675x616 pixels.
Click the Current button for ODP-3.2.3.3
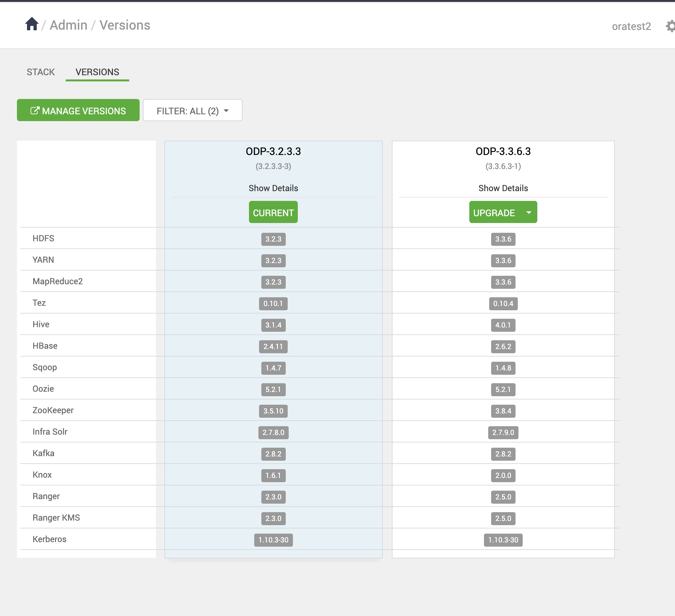273,212
